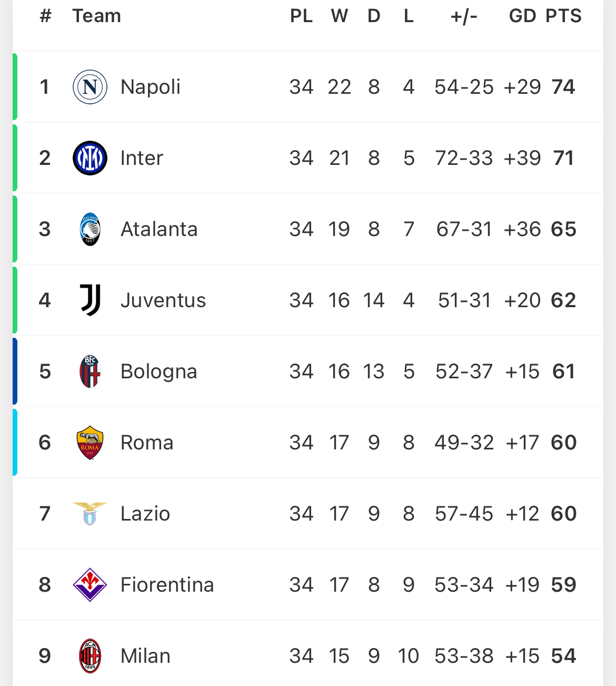This screenshot has height=686, width=616.
Task: Click the Juventus club logo
Action: 90,300
